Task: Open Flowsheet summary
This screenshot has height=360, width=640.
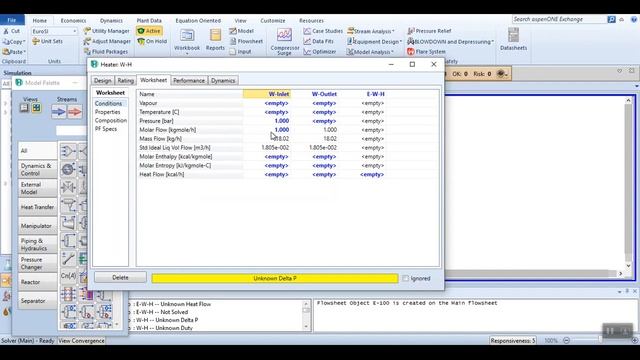Action: 246,41
